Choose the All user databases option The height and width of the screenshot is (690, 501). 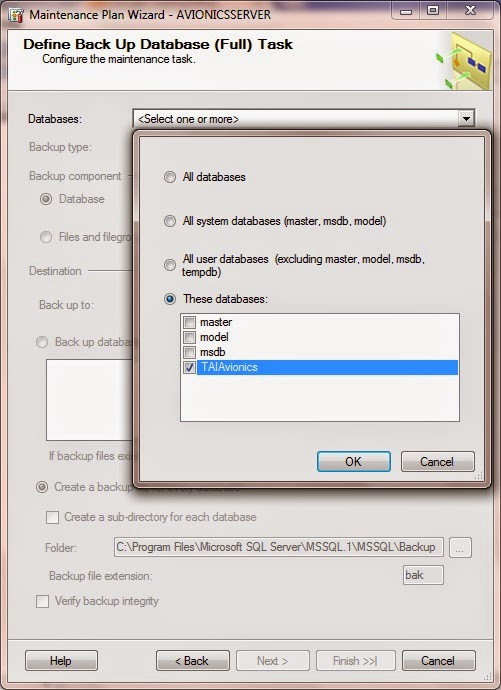pyautogui.click(x=170, y=265)
